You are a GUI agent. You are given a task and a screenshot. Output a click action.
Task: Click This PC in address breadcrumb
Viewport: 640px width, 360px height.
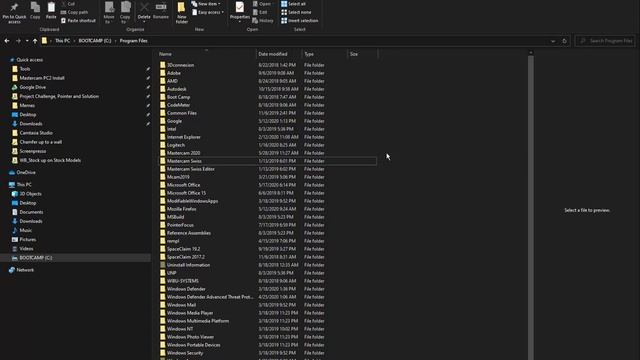click(x=62, y=41)
